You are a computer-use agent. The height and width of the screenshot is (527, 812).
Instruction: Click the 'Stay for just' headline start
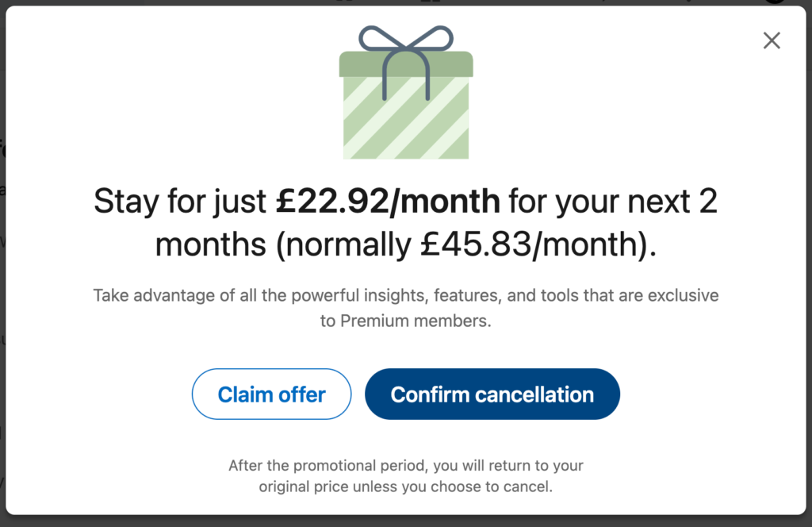tap(180, 201)
